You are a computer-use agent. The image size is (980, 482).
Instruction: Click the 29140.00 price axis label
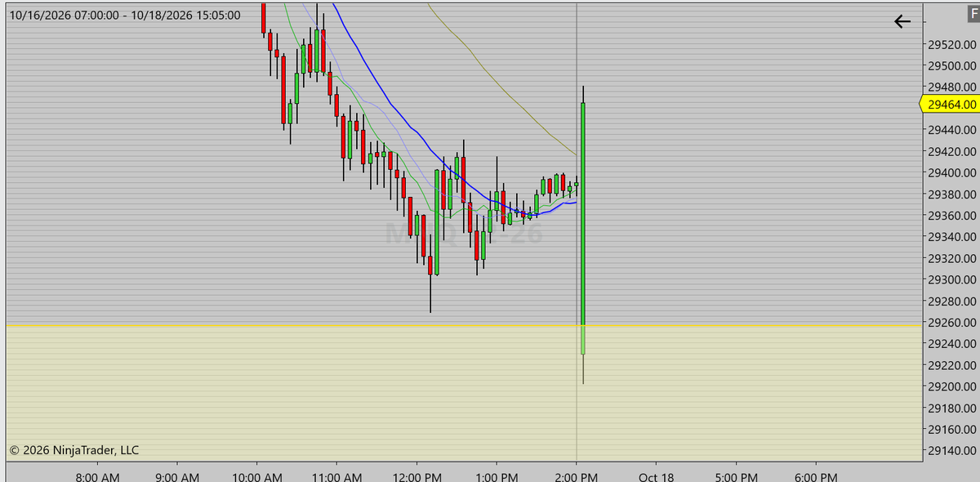tap(952, 450)
